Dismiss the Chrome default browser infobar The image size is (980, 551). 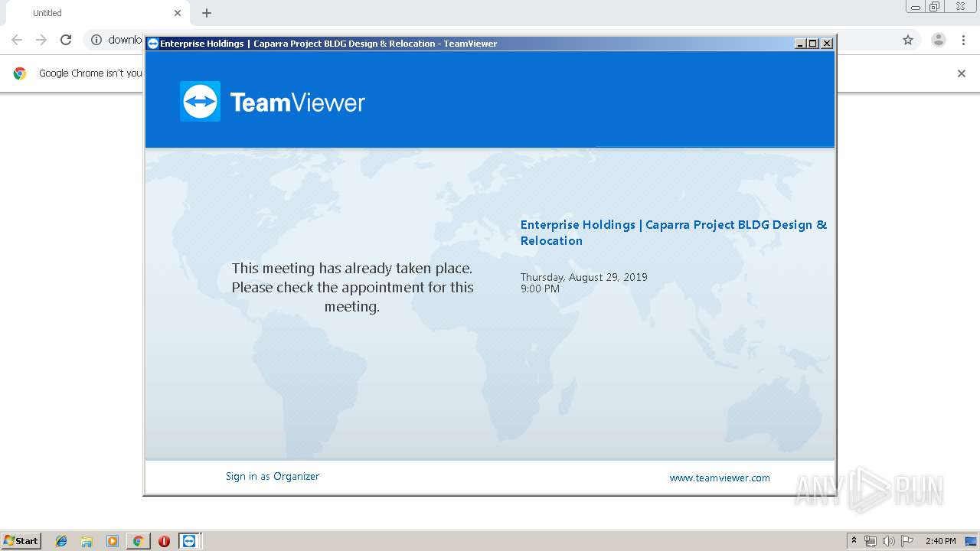pyautogui.click(x=962, y=73)
